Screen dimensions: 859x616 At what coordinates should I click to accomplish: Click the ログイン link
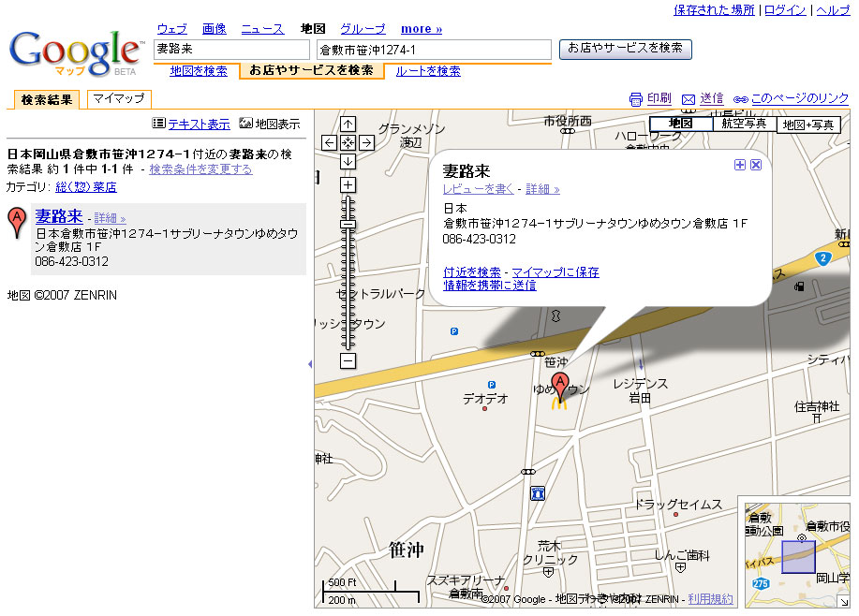[785, 10]
